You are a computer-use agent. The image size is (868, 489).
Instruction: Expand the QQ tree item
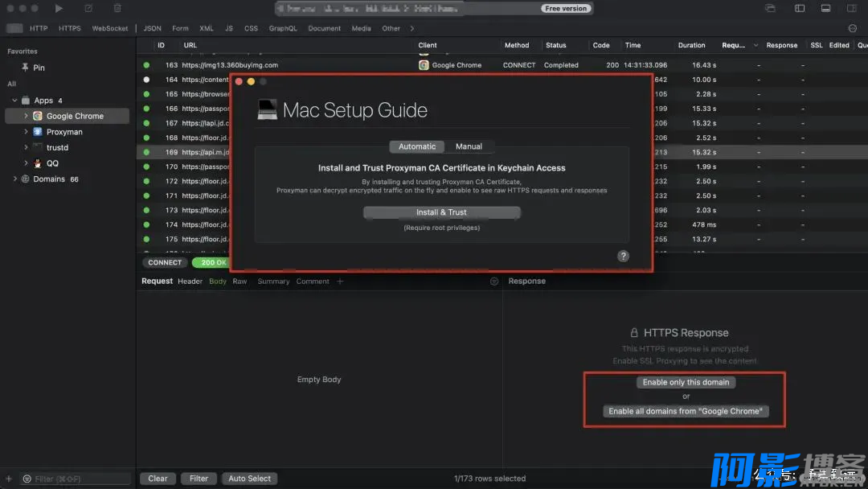(x=26, y=163)
